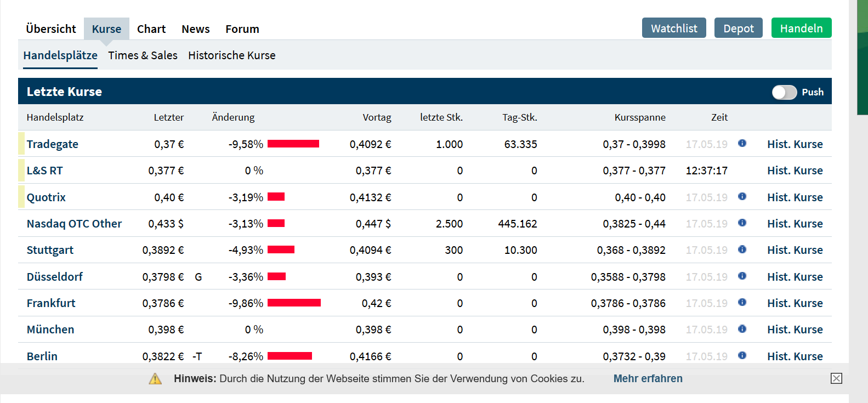Screen dimensions: 868x403
Task: Open the Depot button
Action: 738,28
